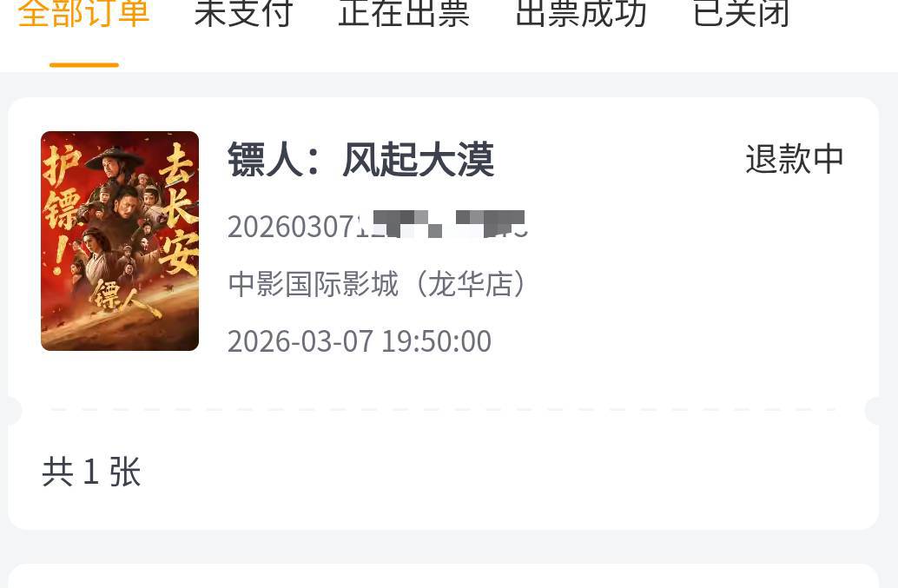This screenshot has width=898, height=588.
Task: Tap the cinema name 中影国际影城（龙华店）
Action: [378, 284]
